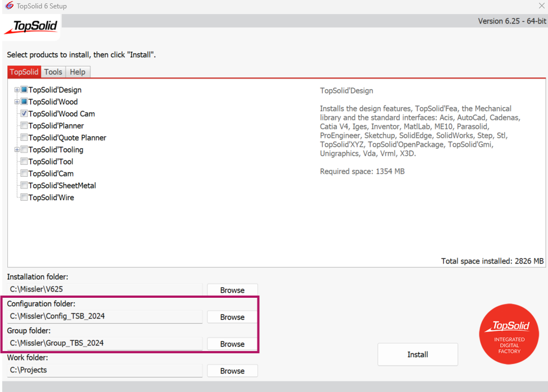Check the TopSolid'Quote Planner checkbox
Image resolution: width=548 pixels, height=392 pixels.
click(24, 138)
